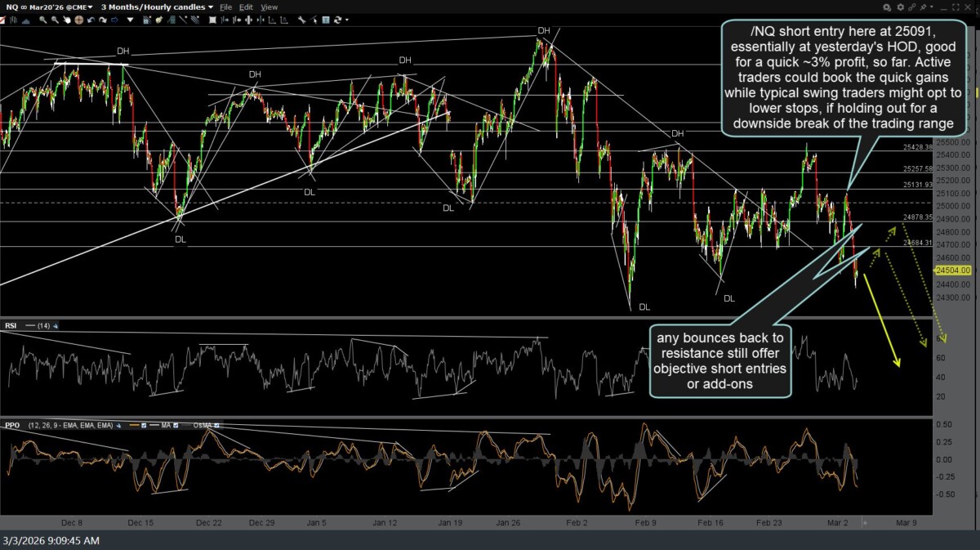This screenshot has width=980, height=550.
Task: Open the File menu
Action: tap(225, 7)
